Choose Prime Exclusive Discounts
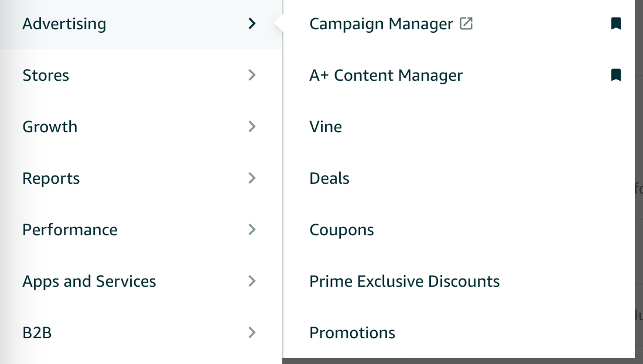Screen dimensions: 643x364 [404, 281]
